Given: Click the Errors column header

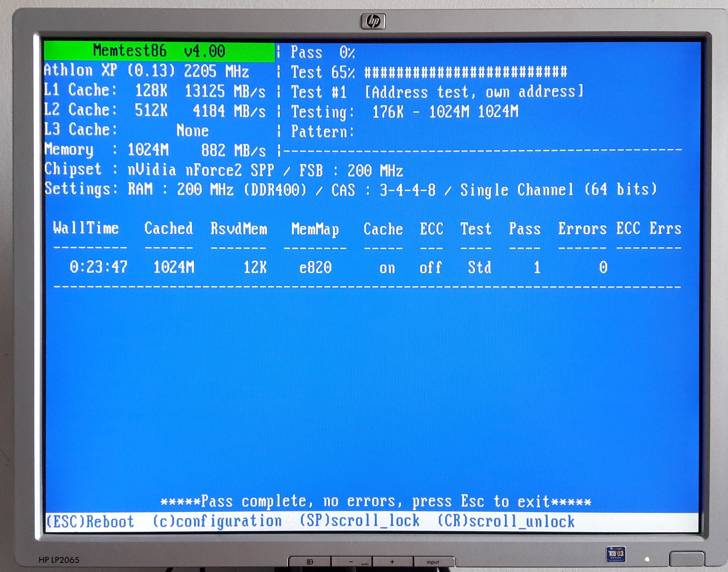Looking at the screenshot, I should click(x=583, y=229).
